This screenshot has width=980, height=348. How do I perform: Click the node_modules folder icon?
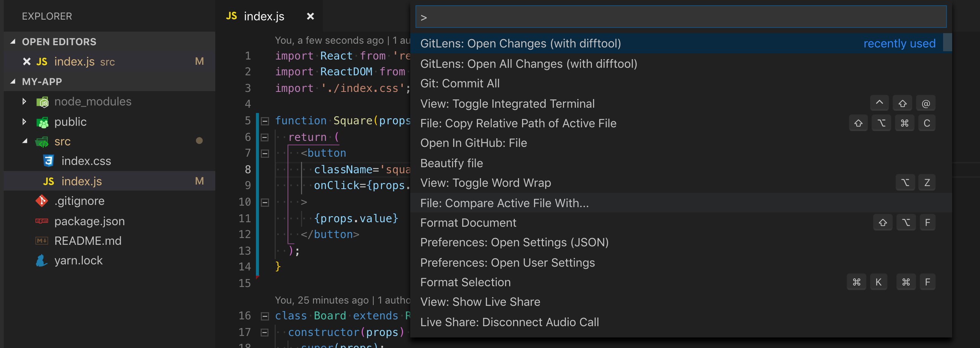coord(43,102)
